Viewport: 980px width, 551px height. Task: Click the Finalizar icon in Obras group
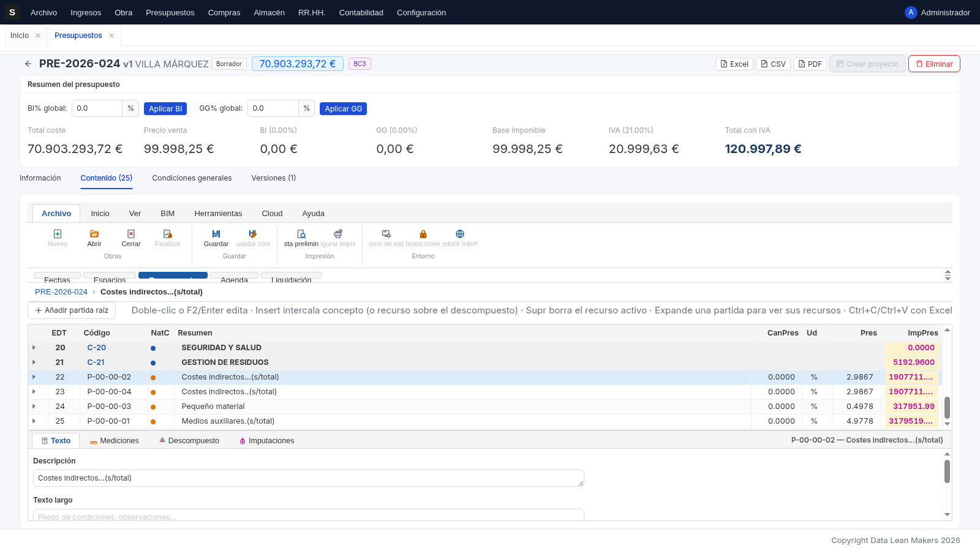168,234
